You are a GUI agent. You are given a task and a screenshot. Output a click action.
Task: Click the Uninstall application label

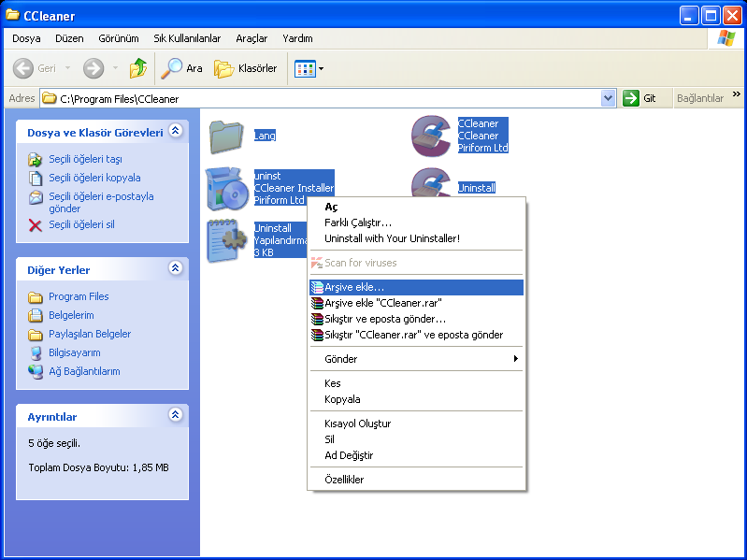477,188
